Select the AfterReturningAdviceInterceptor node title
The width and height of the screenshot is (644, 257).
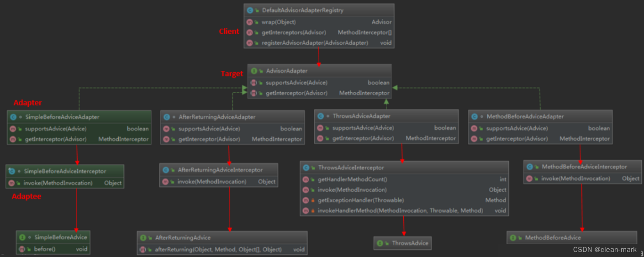tap(220, 170)
